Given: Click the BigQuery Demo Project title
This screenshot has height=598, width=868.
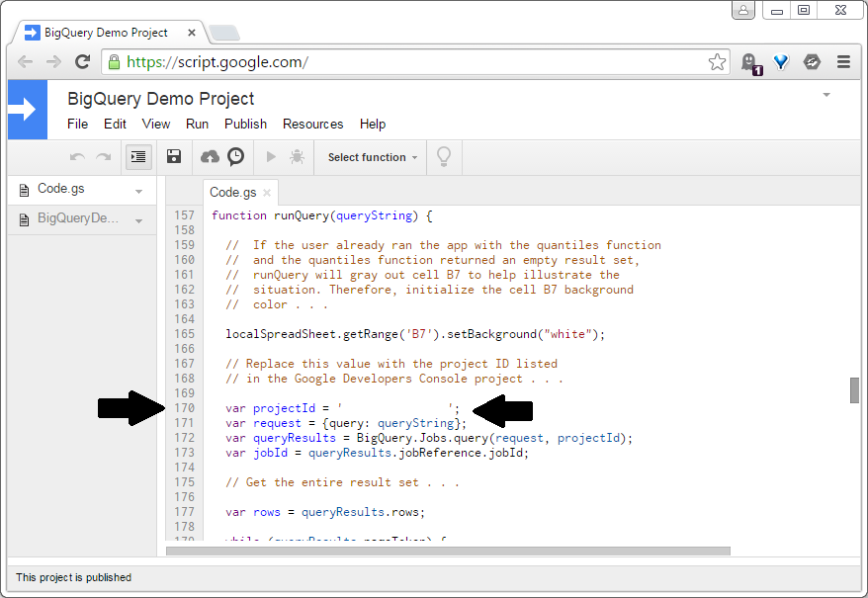Looking at the screenshot, I should coord(160,99).
